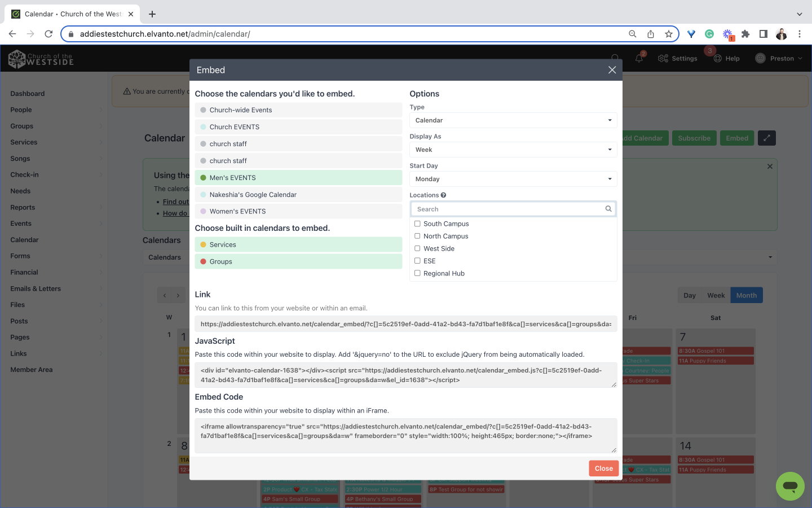Toggle Church-wide Events calendar

tap(298, 110)
